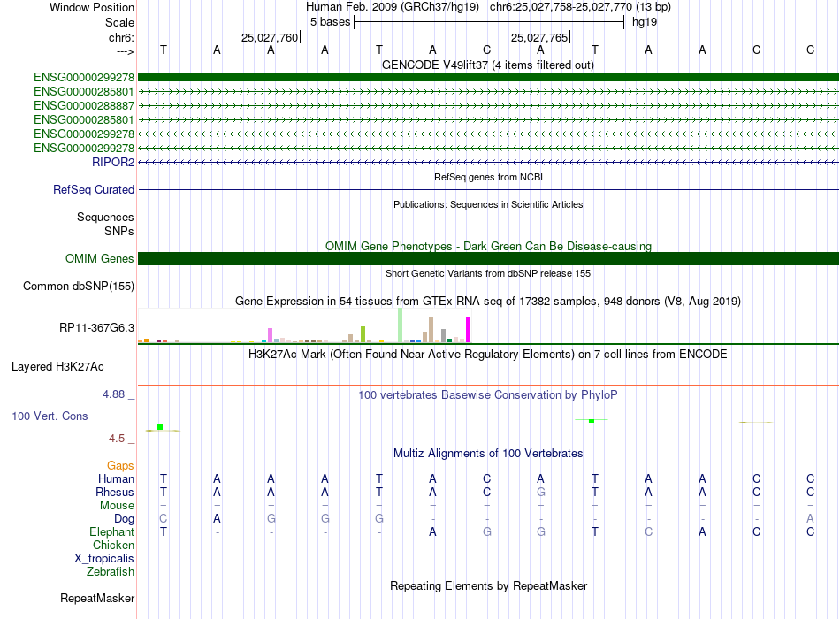The image size is (840, 619).
Task: Click the Scale row label
Action: click(x=120, y=22)
